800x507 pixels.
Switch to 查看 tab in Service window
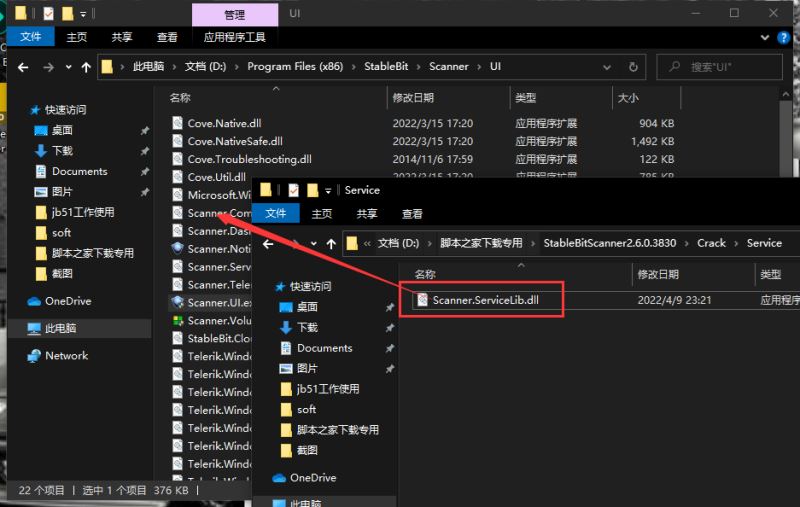coord(412,214)
